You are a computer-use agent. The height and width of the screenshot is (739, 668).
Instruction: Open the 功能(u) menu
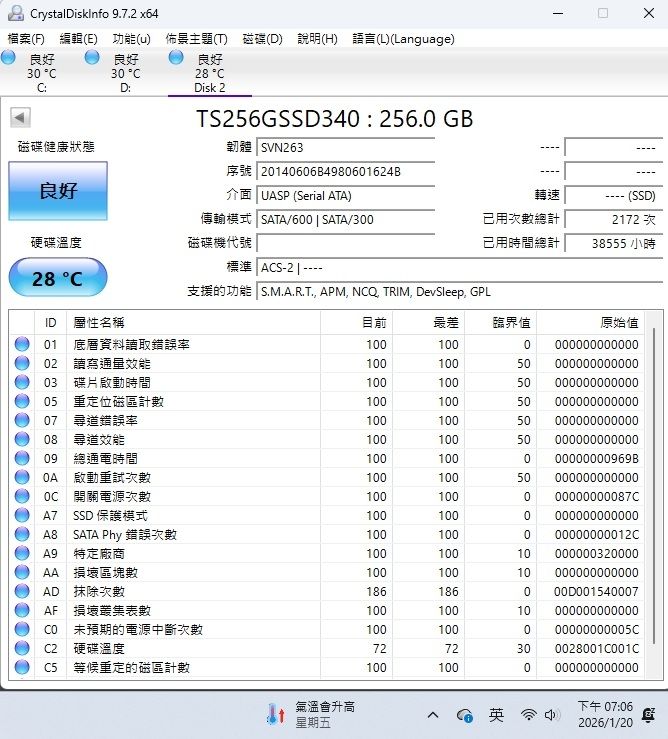click(x=131, y=39)
